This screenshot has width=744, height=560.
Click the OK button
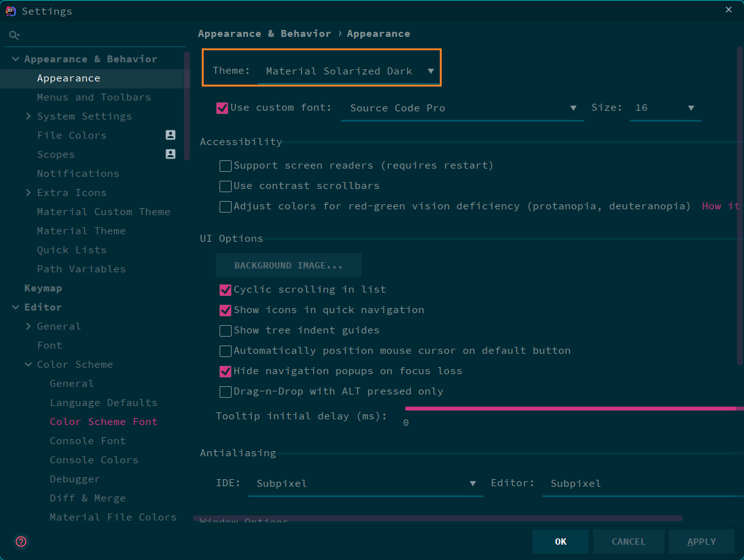560,542
